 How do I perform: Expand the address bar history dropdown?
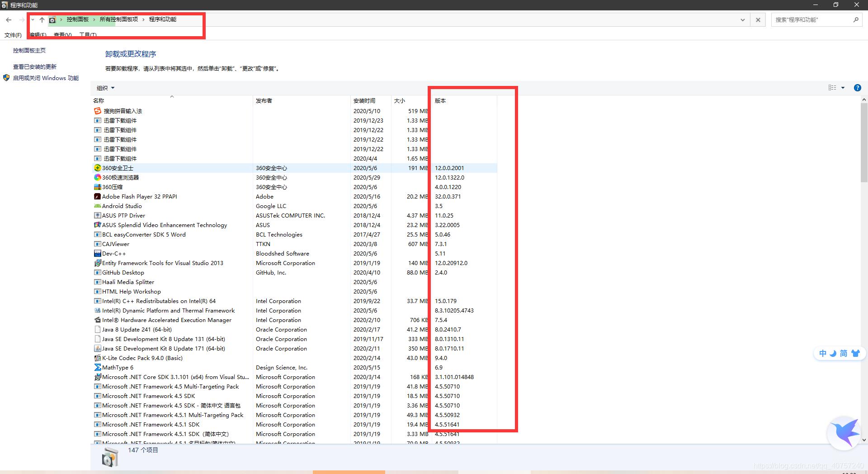[742, 19]
